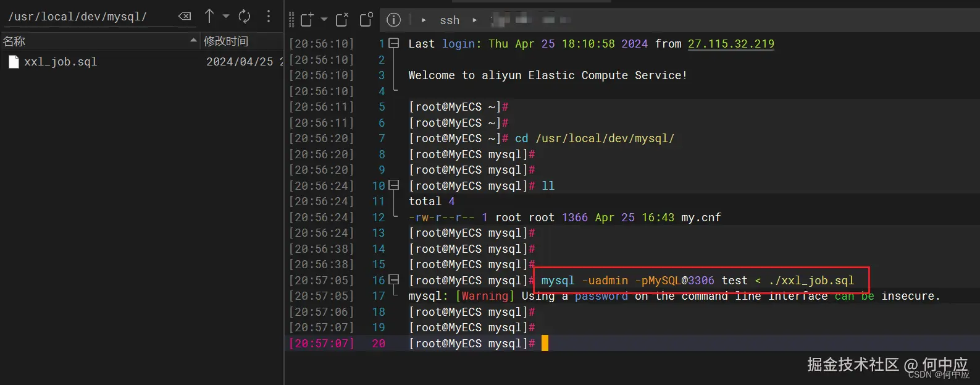Sort files by the 名称 column
Image resolution: width=980 pixels, height=385 pixels.
(99, 41)
